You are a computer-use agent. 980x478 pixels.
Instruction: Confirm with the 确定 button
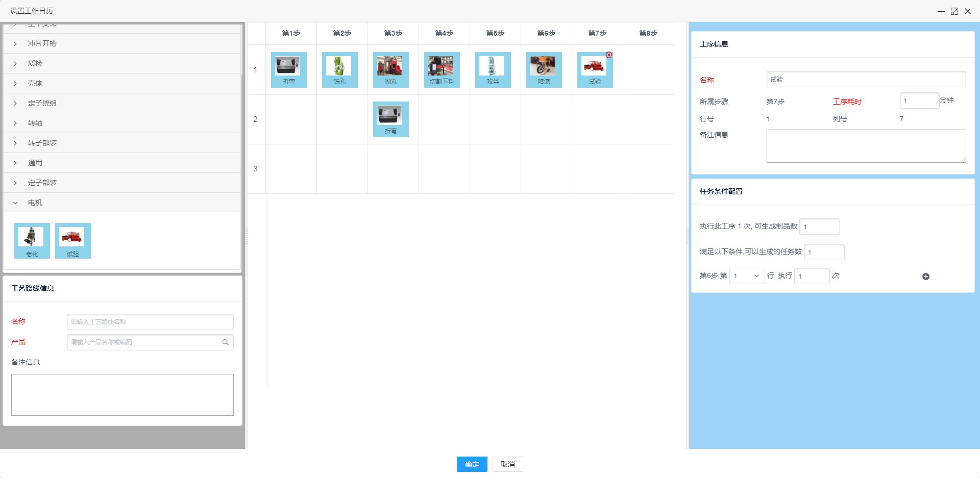[472, 464]
